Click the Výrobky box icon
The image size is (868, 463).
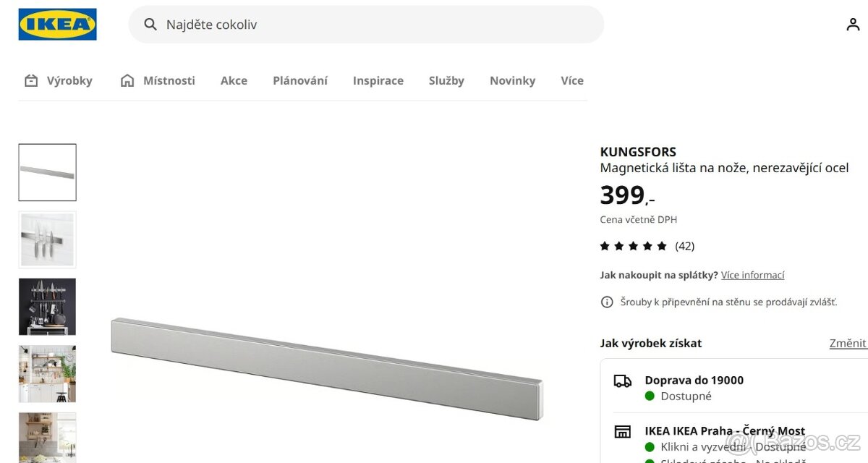point(31,81)
